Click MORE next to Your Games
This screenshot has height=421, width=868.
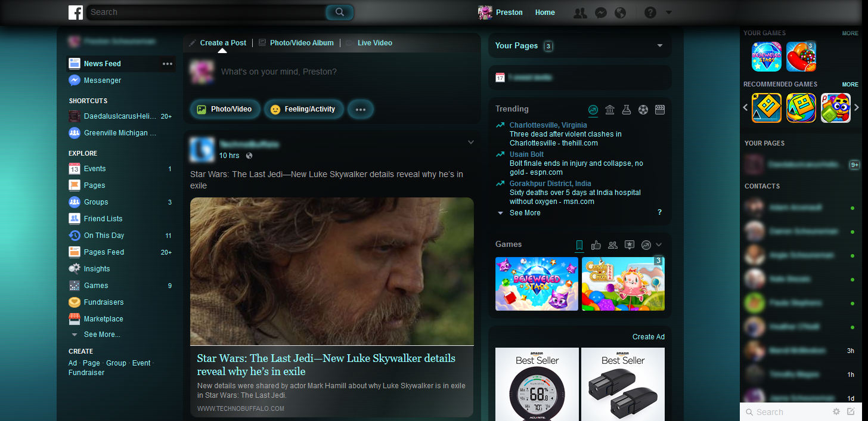tap(850, 33)
